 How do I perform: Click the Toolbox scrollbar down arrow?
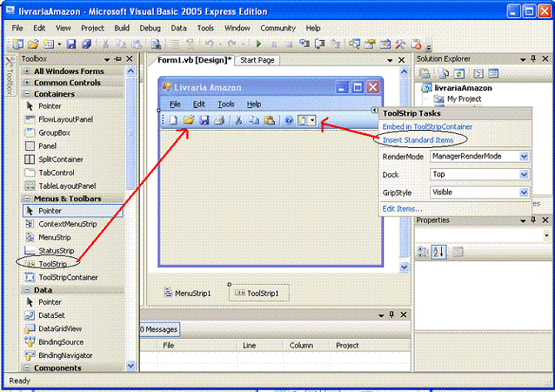[131, 366]
